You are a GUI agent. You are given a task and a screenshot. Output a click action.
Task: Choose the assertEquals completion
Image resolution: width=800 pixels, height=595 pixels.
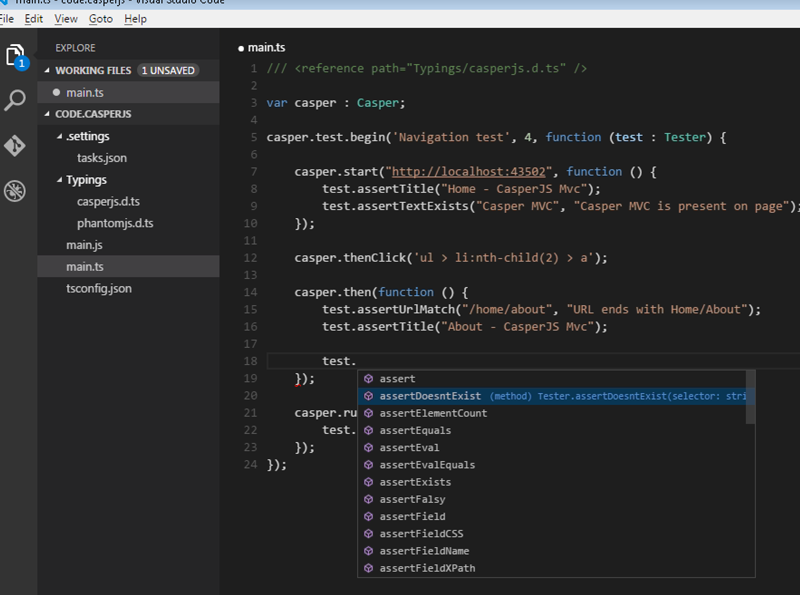pyautogui.click(x=552, y=430)
